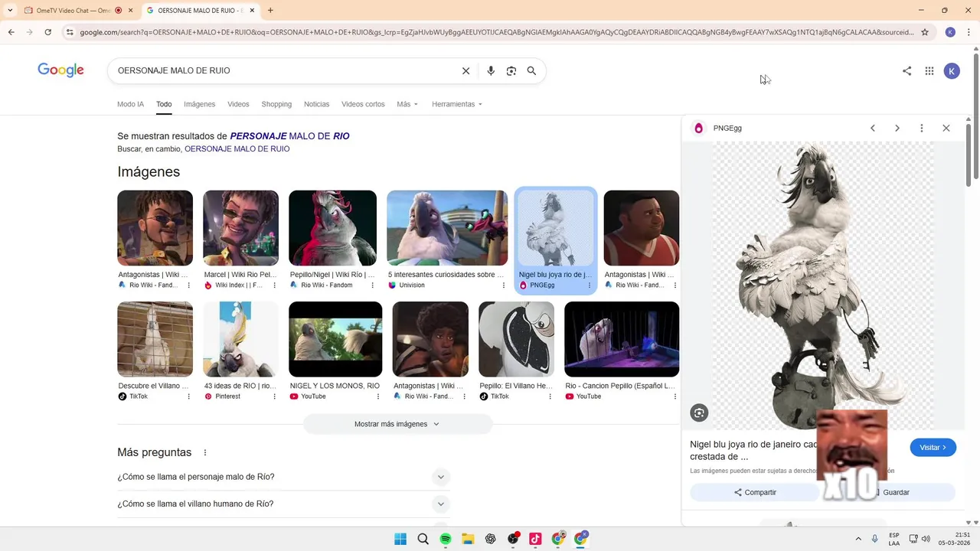The width and height of the screenshot is (980, 551).
Task: Open Pepillo: El Villano TikTok thumbnail
Action: (516, 339)
